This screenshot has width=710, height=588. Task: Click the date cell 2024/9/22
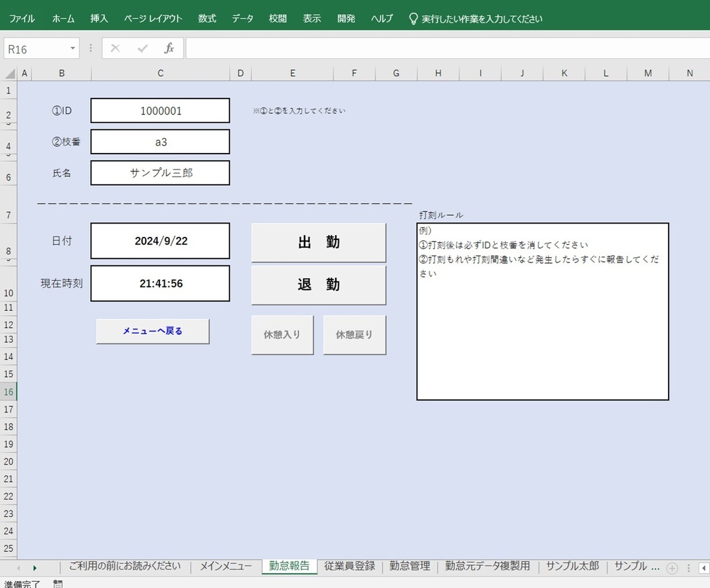161,241
